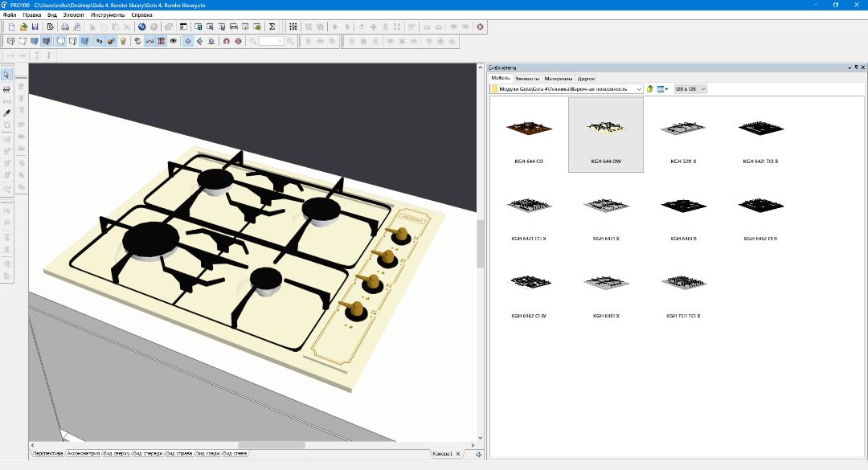Click the Sigma summary icon

point(272,27)
